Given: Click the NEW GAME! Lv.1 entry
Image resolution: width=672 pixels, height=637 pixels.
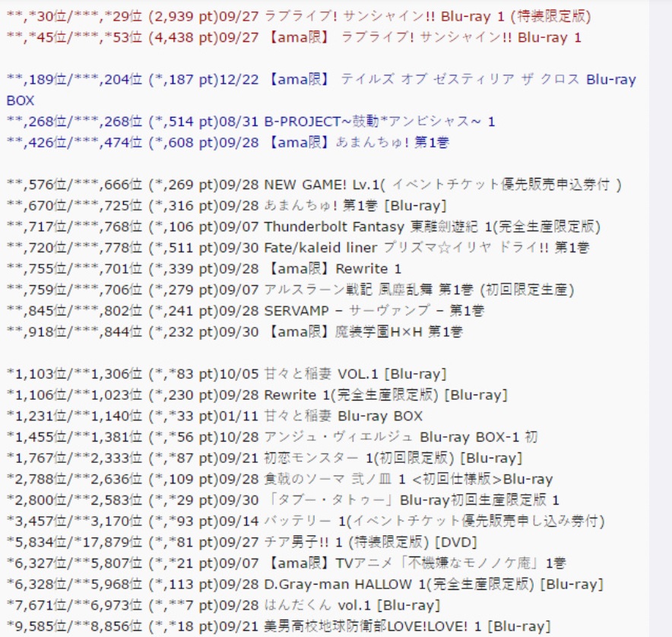Looking at the screenshot, I should coord(314,185).
